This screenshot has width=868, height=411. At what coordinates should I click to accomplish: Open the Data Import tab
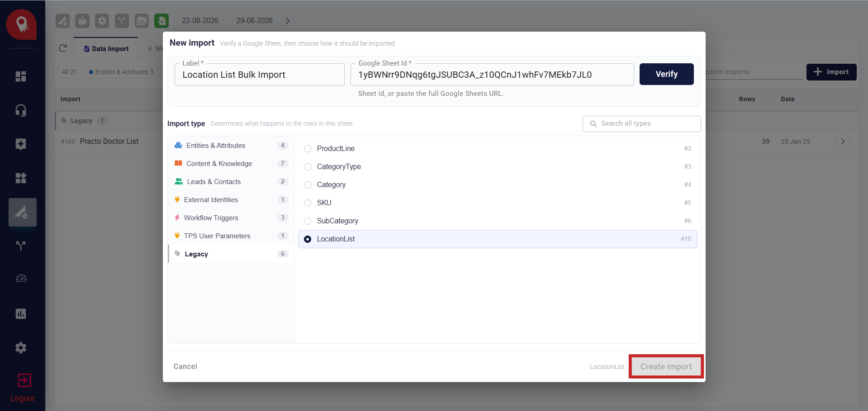click(106, 48)
